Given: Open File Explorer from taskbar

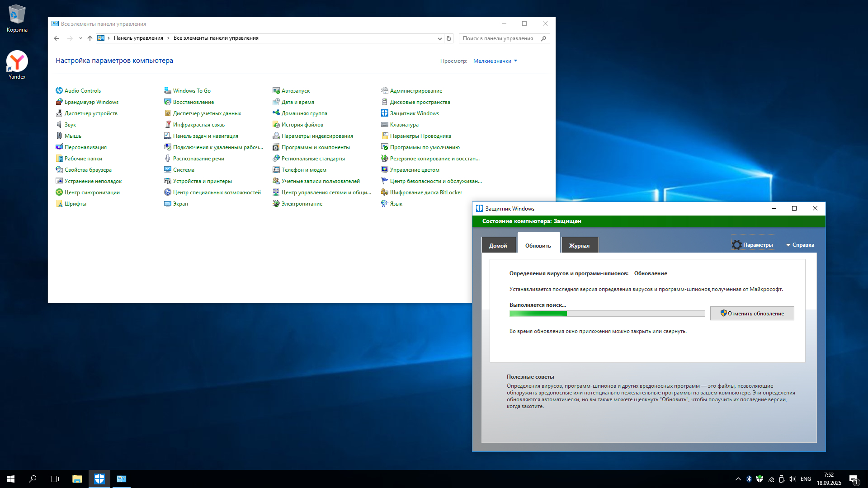Looking at the screenshot, I should 77,479.
